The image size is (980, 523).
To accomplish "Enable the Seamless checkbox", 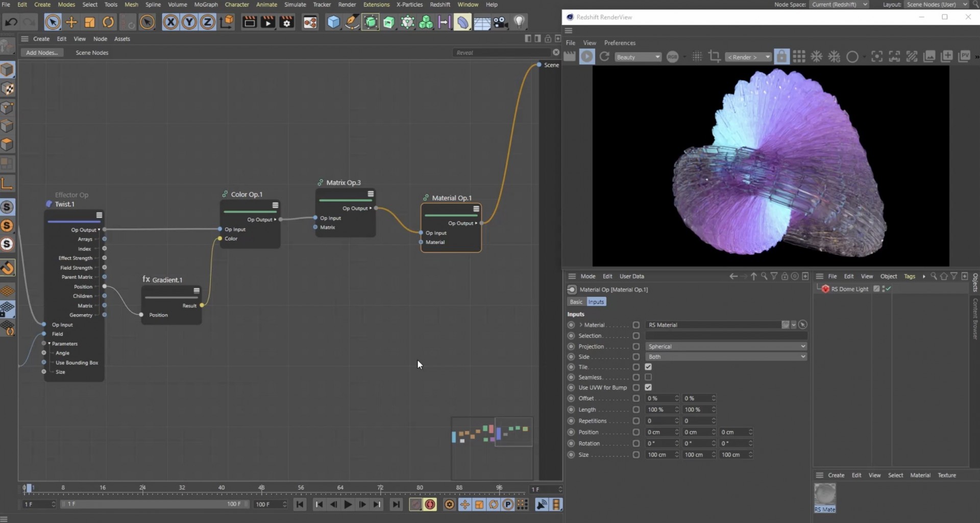I will point(648,377).
